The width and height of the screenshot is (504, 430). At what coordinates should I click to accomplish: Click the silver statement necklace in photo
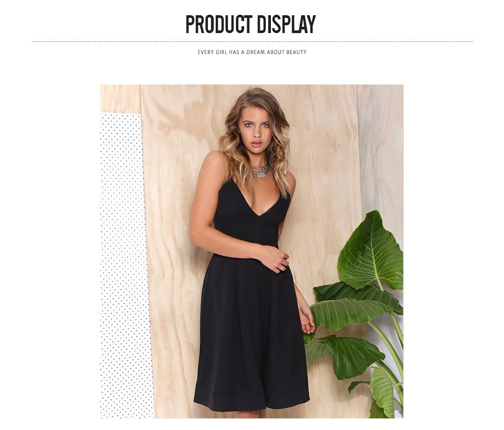[x=260, y=171]
